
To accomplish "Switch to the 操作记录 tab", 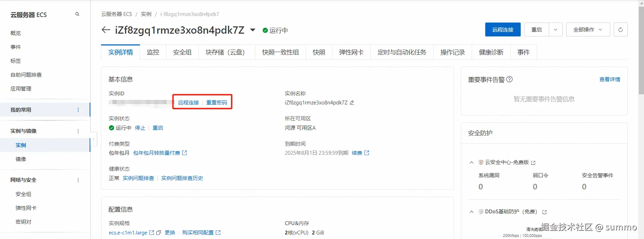I will (x=453, y=52).
